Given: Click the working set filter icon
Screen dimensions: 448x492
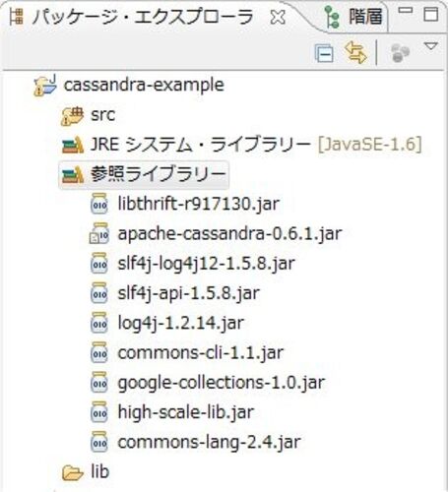Looking at the screenshot, I should coord(400,53).
